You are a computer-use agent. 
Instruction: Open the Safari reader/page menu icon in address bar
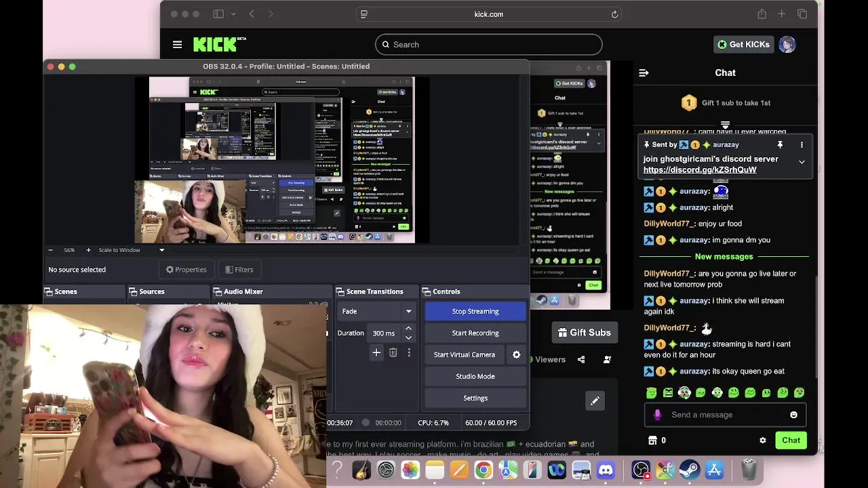pyautogui.click(x=363, y=14)
